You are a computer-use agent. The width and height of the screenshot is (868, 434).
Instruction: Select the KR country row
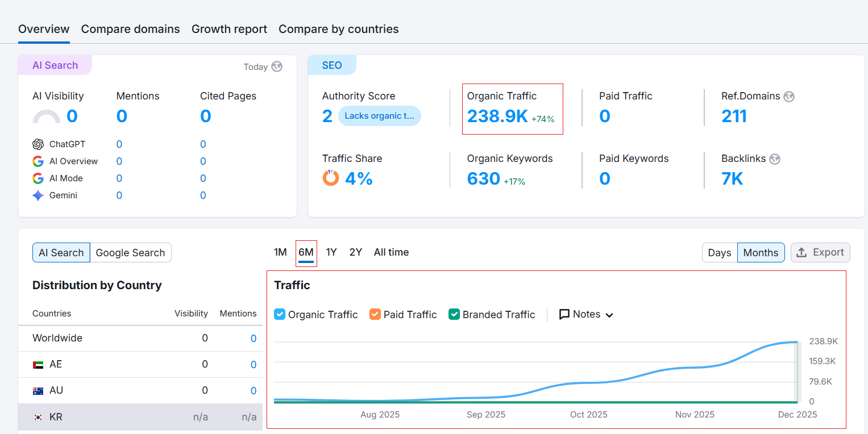click(140, 417)
